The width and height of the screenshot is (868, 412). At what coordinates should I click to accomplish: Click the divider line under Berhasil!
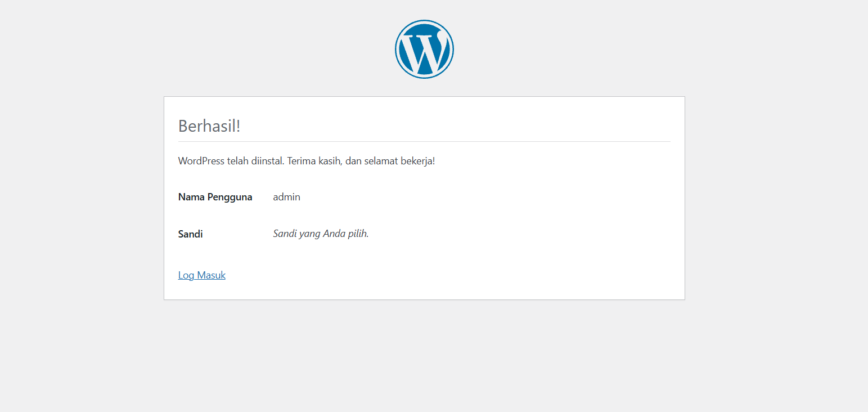[x=424, y=141]
